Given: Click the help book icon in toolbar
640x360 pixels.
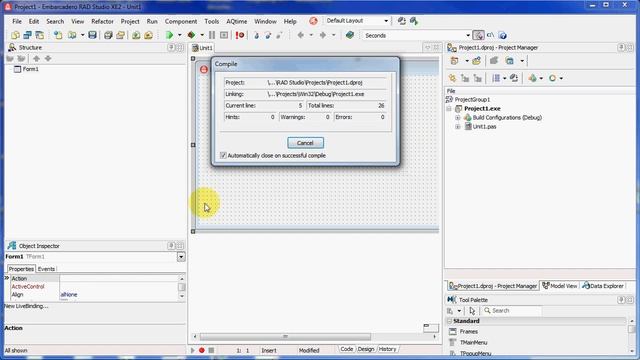Looking at the screenshot, I should 350,36.
